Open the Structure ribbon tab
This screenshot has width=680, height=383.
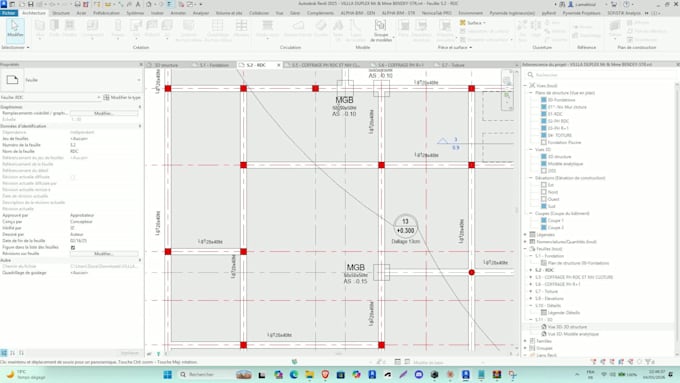[61, 13]
